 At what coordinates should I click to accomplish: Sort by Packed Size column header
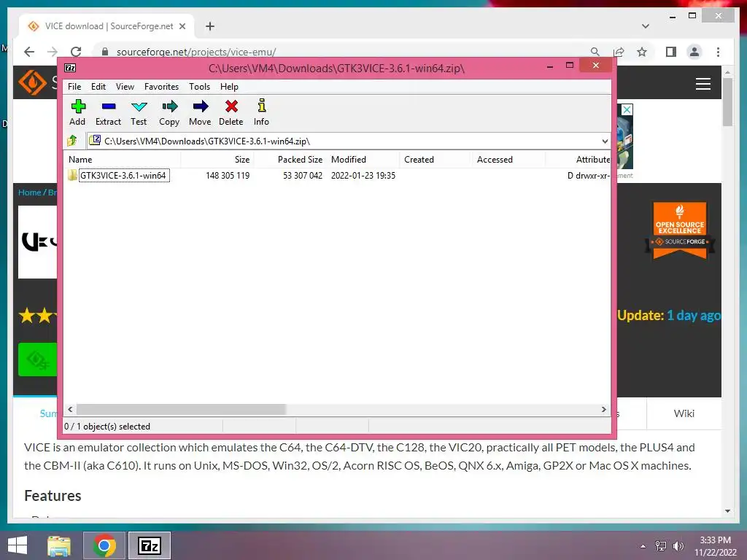click(290, 160)
